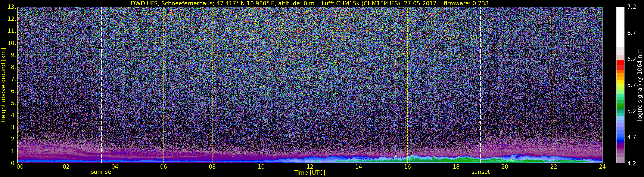The height and width of the screenshot is (177, 644).
Task: Click the time axis tick label '00'
Action: point(20,167)
